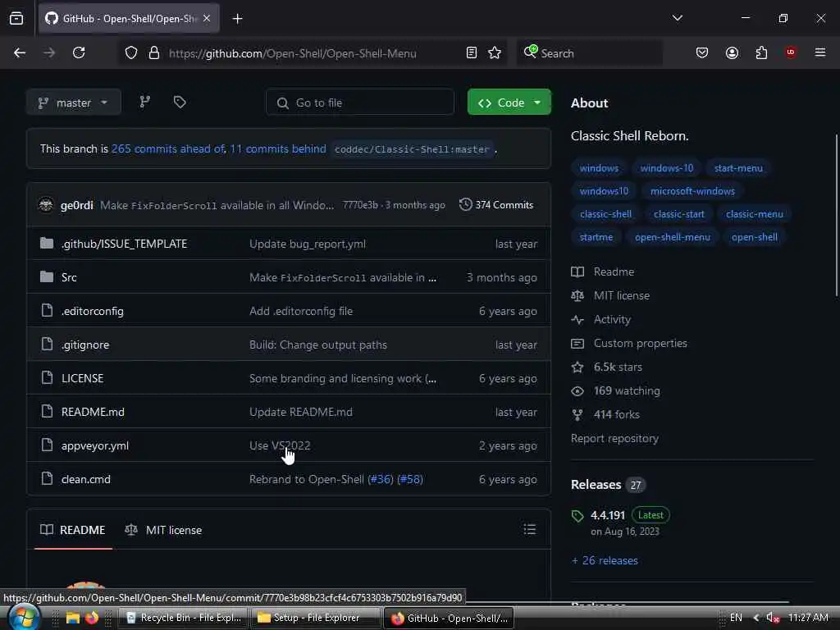Open the extensions puzzle icon
This screenshot has height=630, width=840.
click(x=761, y=52)
